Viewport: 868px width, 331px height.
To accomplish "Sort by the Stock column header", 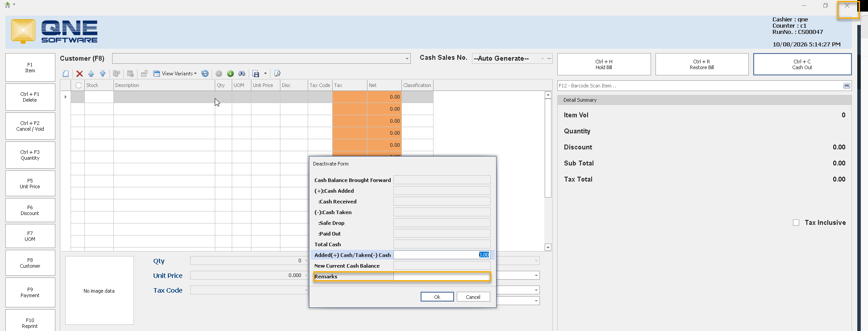I will pos(99,85).
